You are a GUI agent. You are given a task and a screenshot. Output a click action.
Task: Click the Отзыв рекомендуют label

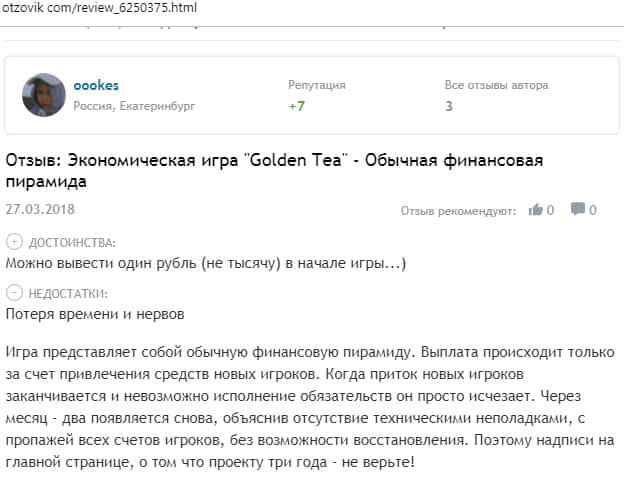458,211
